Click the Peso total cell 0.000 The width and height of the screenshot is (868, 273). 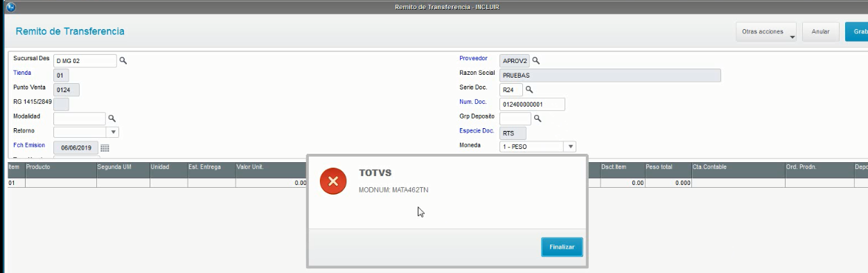[668, 183]
